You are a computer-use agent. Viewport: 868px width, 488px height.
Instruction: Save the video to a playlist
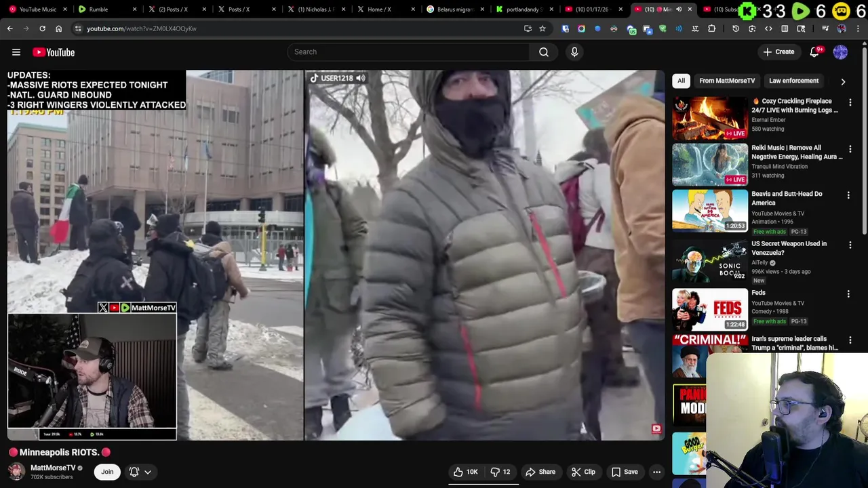pyautogui.click(x=625, y=472)
